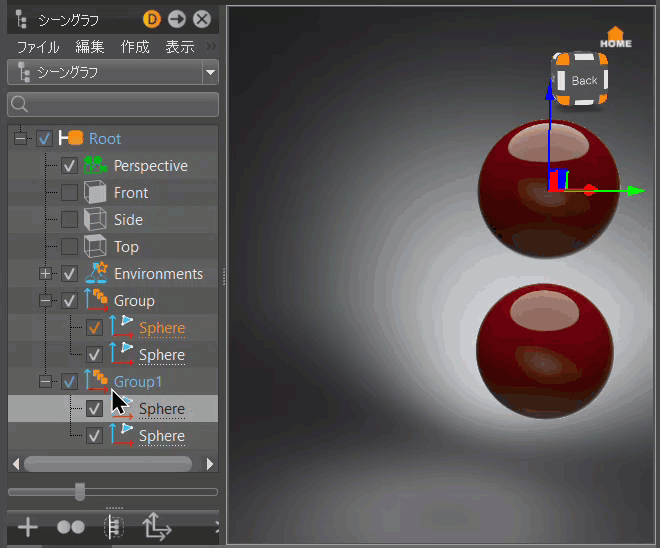Select the Side tree item
The image size is (660, 548).
[x=128, y=220]
